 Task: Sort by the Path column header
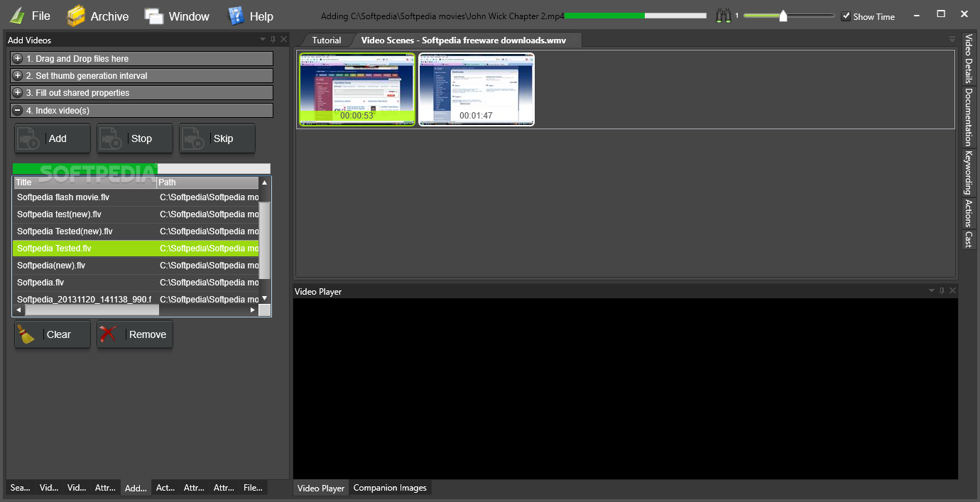point(207,182)
